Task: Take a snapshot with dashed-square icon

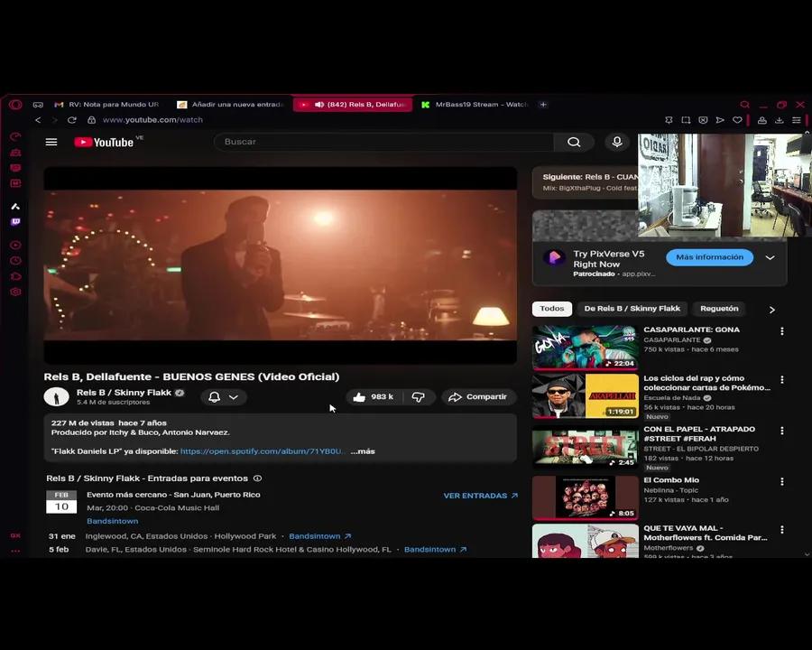Action: coord(686,120)
